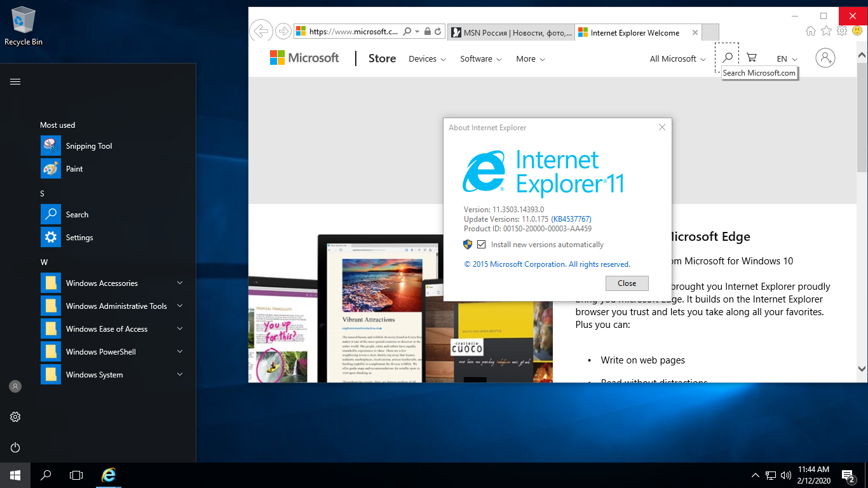
Task: Click the IE Back navigation arrow
Action: [261, 30]
